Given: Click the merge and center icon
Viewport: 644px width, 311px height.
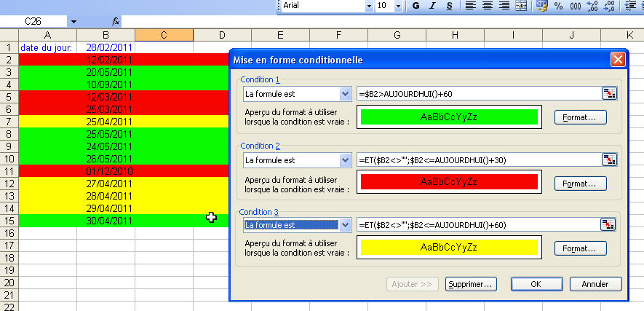Looking at the screenshot, I should pos(521,6).
